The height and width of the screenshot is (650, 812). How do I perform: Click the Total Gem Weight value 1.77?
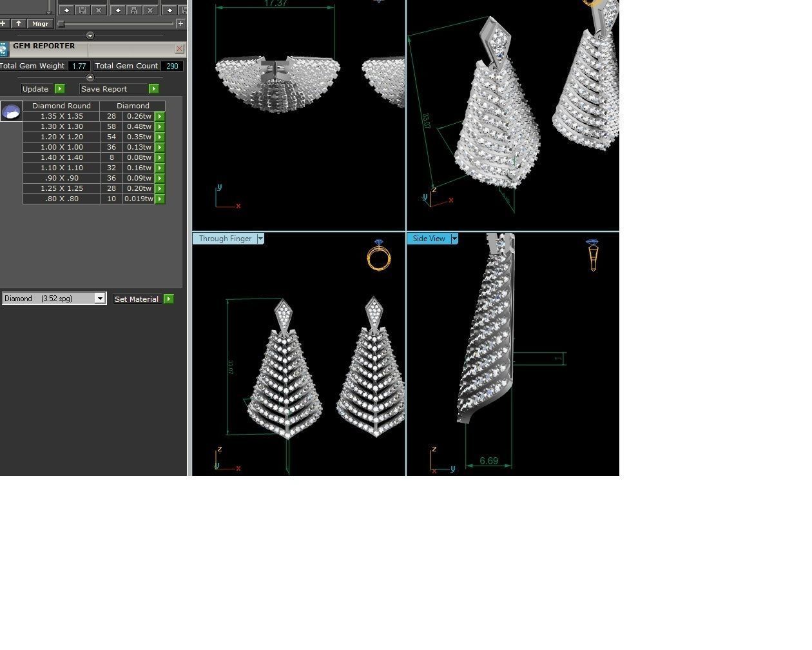79,66
